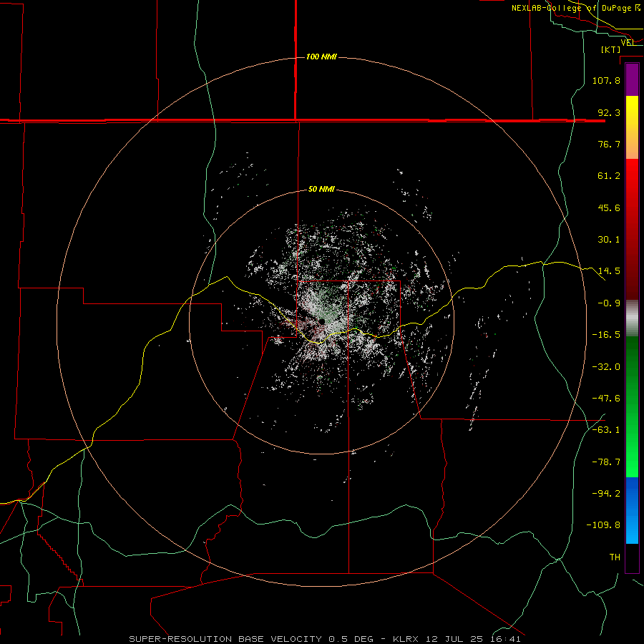Select the 92.3 legend value

click(x=609, y=112)
